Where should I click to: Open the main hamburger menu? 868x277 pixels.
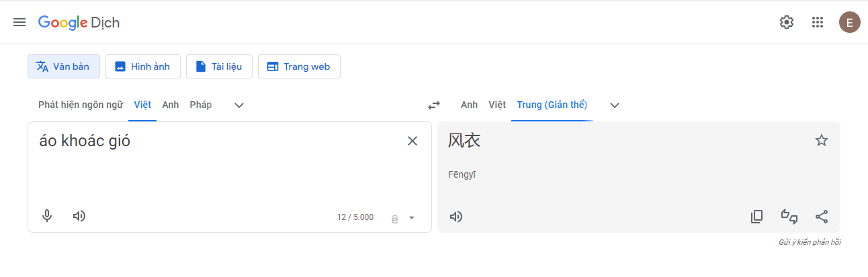pyautogui.click(x=19, y=22)
